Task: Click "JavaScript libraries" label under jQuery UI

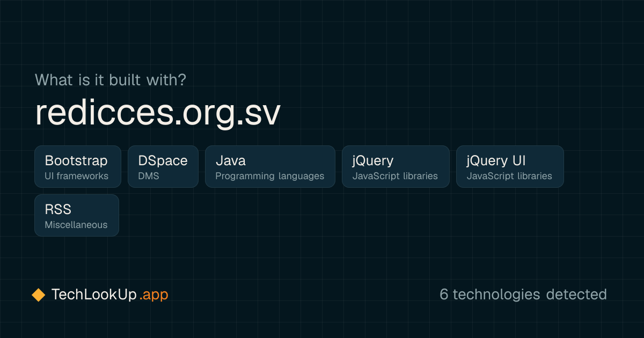Action: click(509, 176)
